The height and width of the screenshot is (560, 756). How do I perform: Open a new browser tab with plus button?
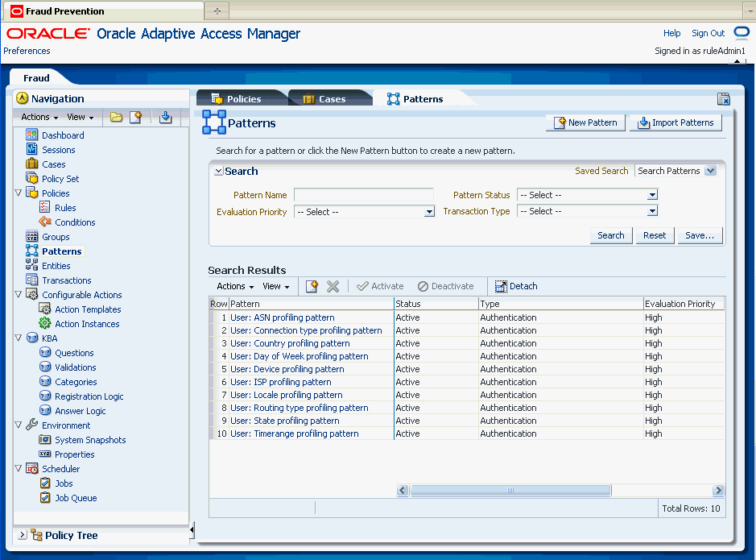coord(217,10)
